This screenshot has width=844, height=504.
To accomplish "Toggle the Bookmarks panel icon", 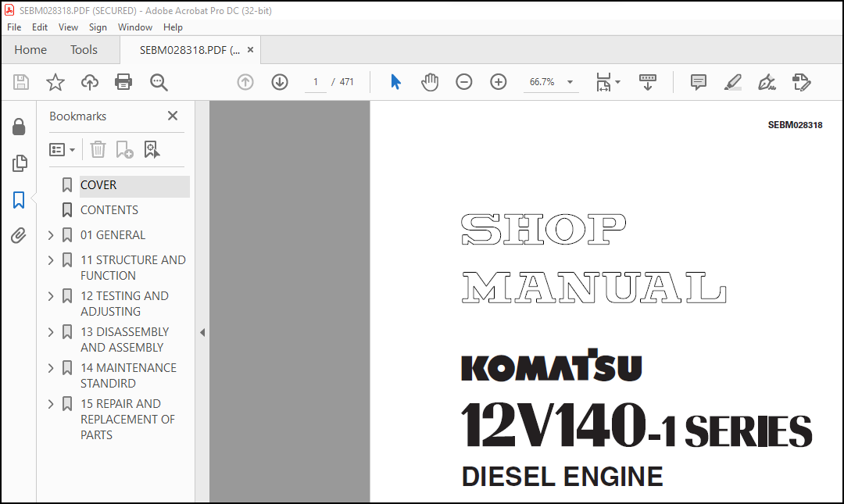I will point(19,200).
